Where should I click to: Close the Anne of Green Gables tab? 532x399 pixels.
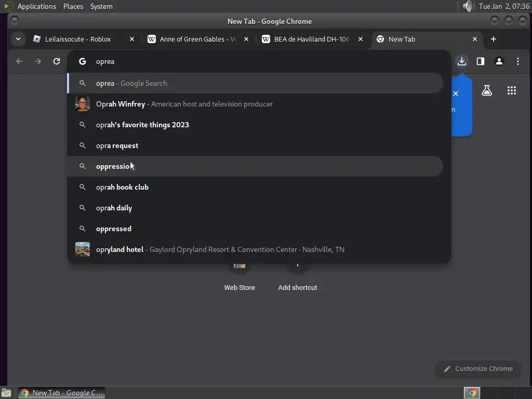coord(246,39)
